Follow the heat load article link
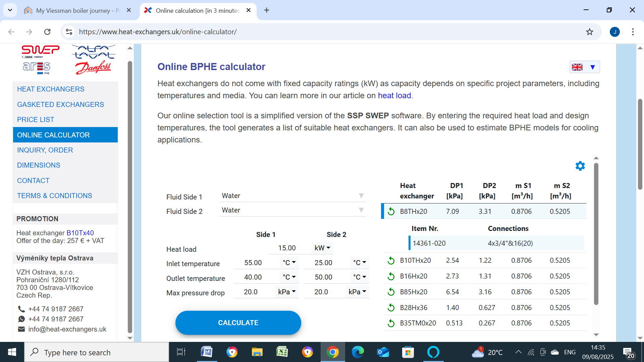 pyautogui.click(x=394, y=96)
